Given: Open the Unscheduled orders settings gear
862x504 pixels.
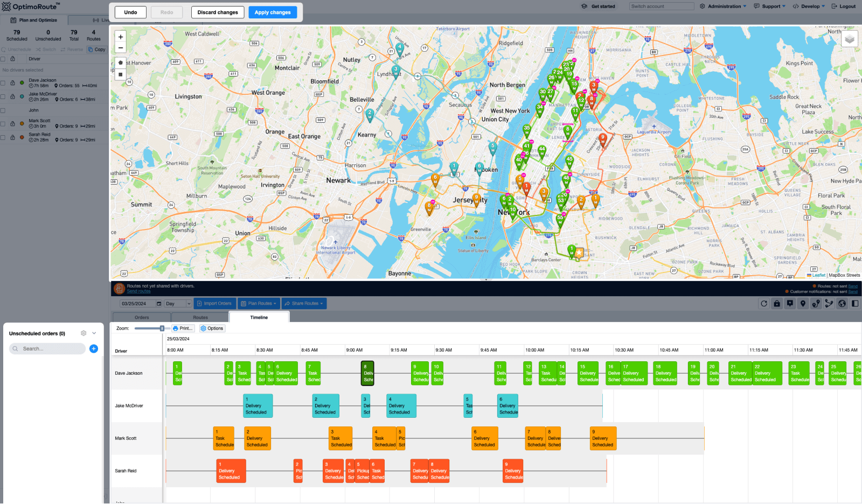Looking at the screenshot, I should [x=84, y=333].
